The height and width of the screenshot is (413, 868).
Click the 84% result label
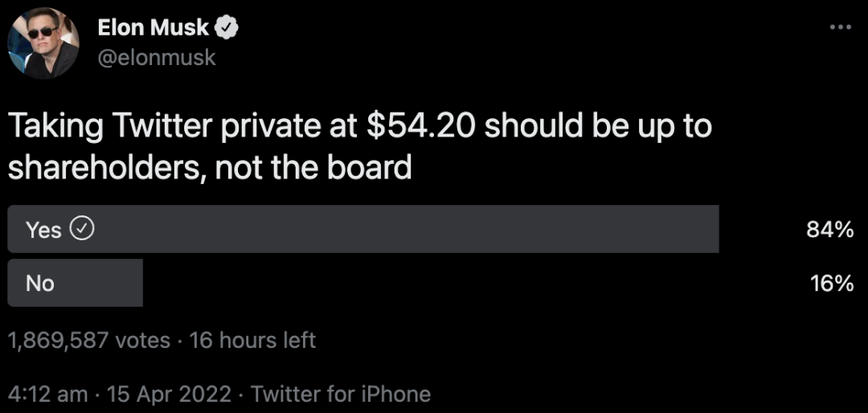829,230
